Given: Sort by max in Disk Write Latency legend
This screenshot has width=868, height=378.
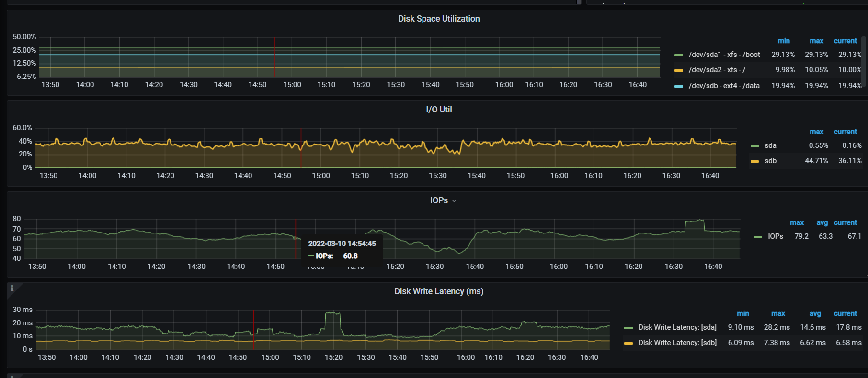Looking at the screenshot, I should (778, 313).
